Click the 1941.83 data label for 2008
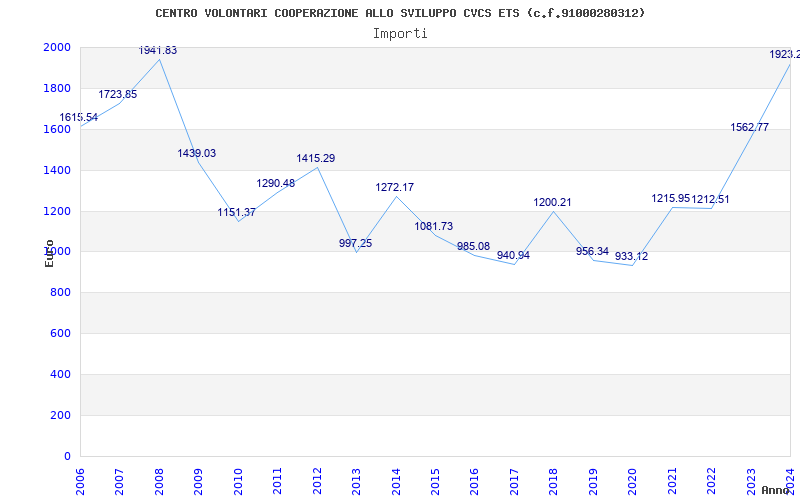This screenshot has height=500, width=800. tap(158, 50)
